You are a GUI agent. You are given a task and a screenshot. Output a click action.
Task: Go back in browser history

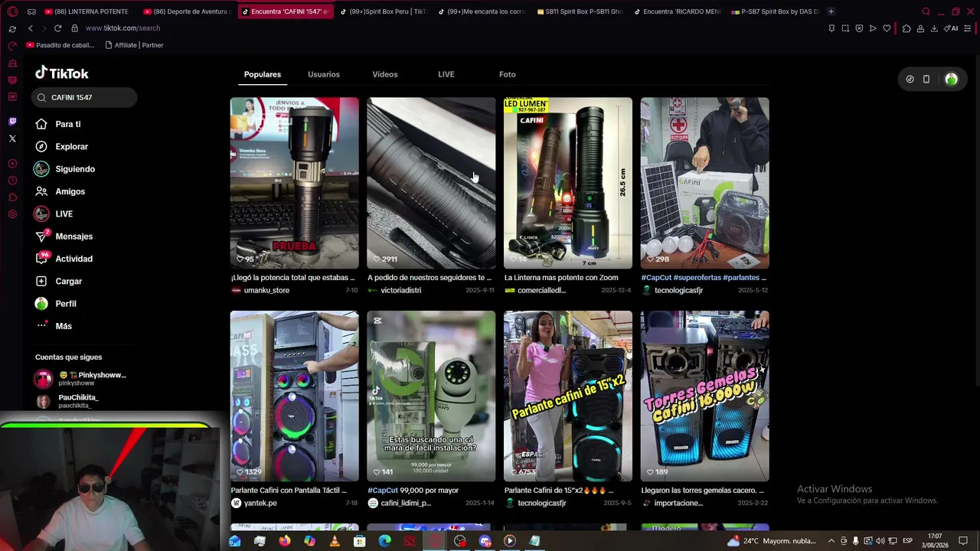pyautogui.click(x=31, y=28)
